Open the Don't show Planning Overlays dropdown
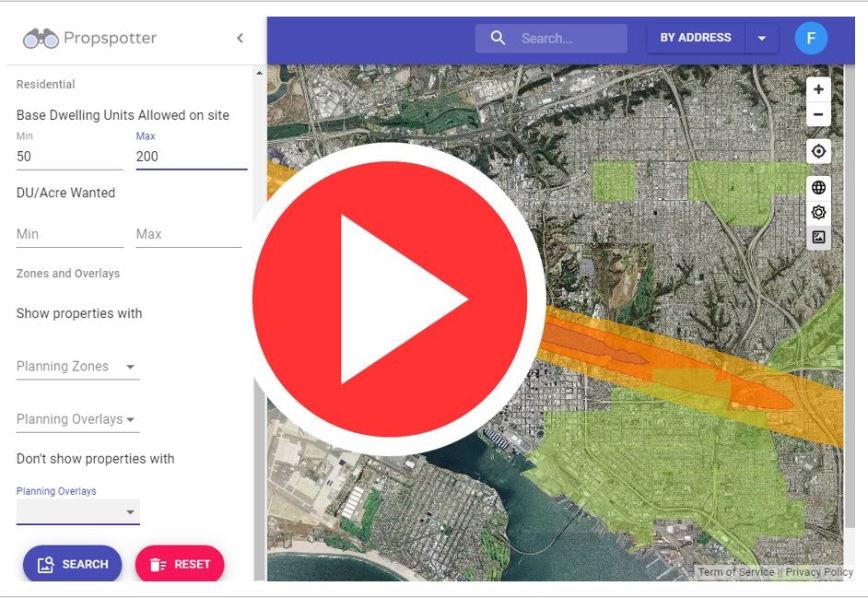The image size is (868, 598). click(x=78, y=511)
